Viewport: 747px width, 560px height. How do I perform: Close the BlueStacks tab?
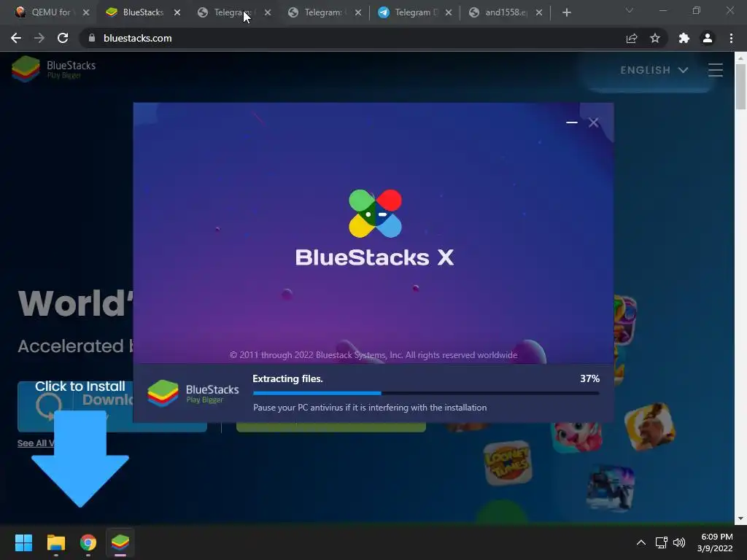click(177, 12)
